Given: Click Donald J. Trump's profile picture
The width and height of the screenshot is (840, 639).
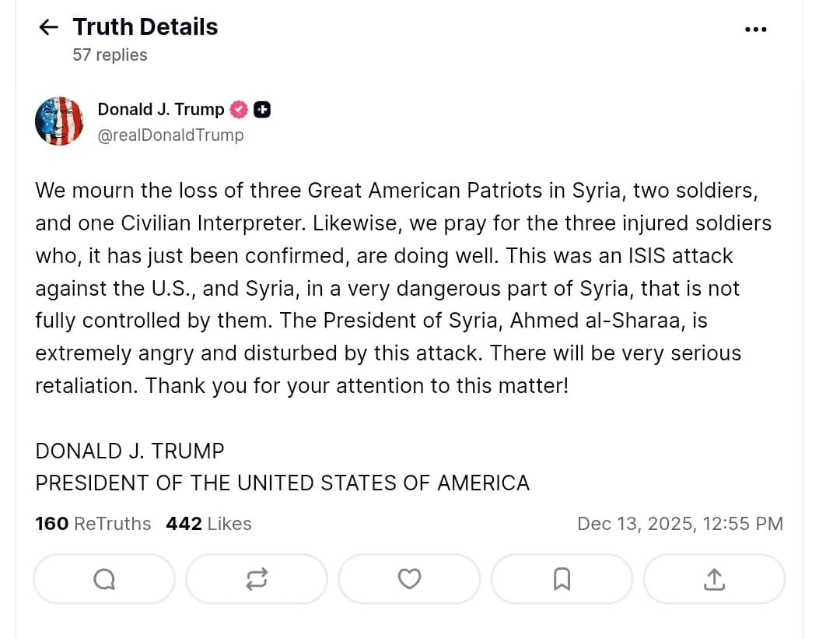Looking at the screenshot, I should 59,121.
